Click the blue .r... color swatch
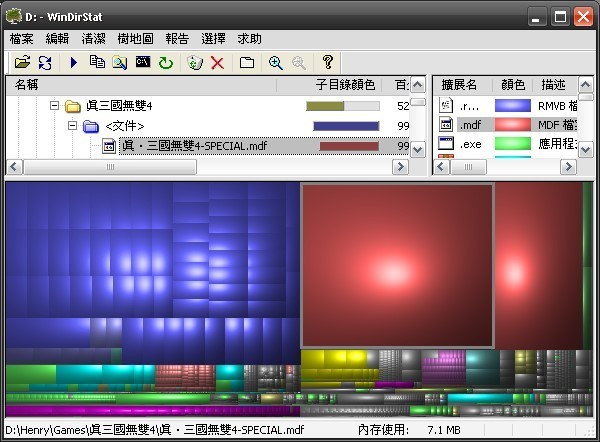The width and height of the screenshot is (600, 442). (513, 106)
